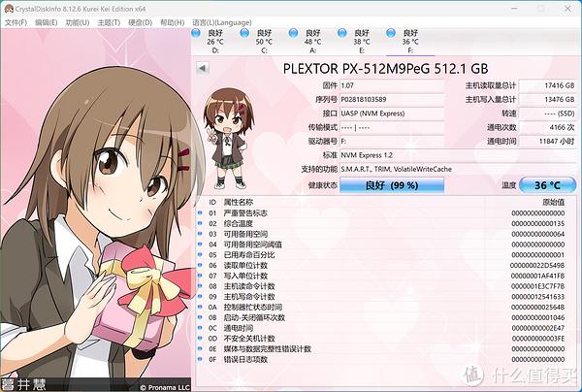This screenshot has width=582, height=392.
Task: Open the 文件(F) menu
Action: point(16,22)
